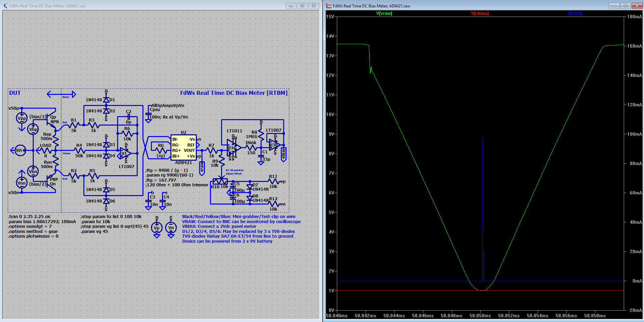
Task: Select the FdWs Real Time DC Bias Meter title text
Action: (x=234, y=93)
